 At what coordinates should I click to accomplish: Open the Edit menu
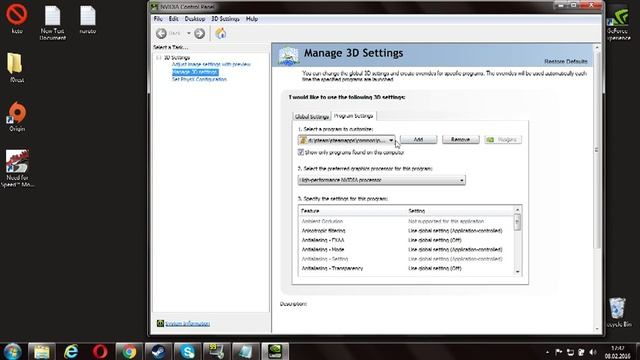pos(173,19)
